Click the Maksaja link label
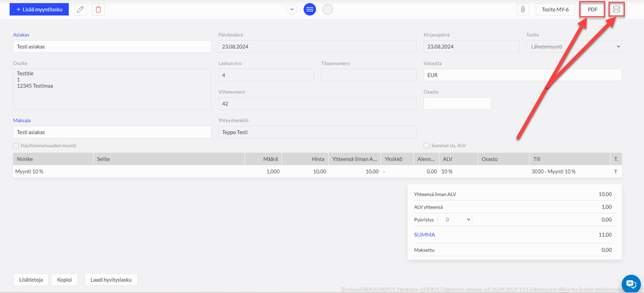The image size is (644, 293). point(22,121)
